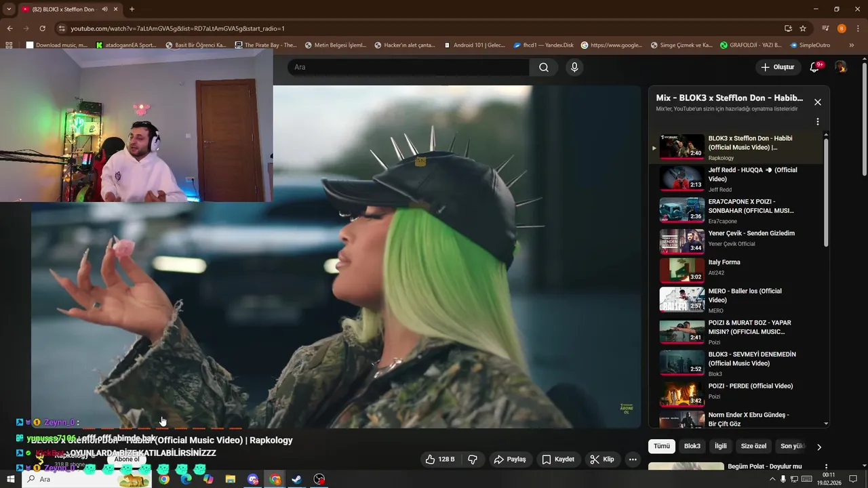The image size is (868, 488).
Task: Open SimpleOutro bookmark
Action: (810, 45)
